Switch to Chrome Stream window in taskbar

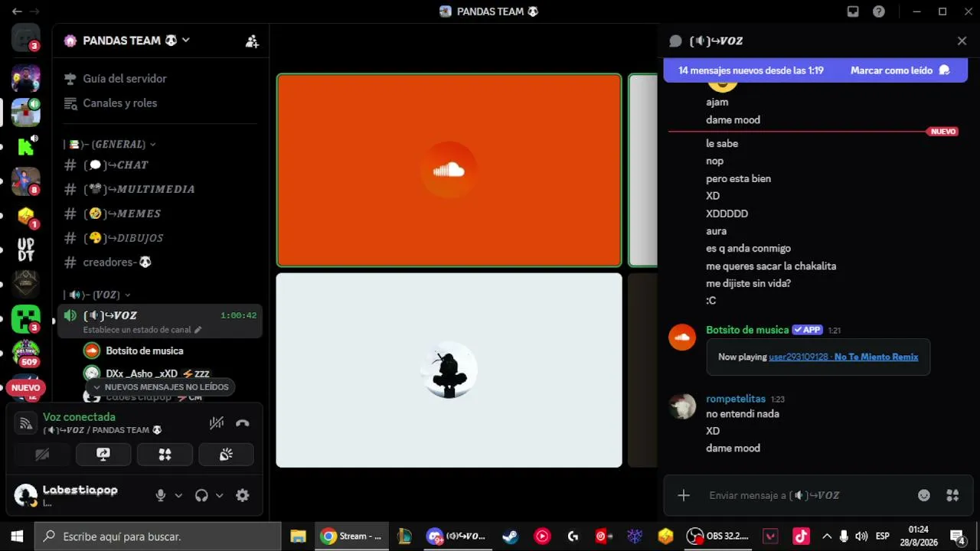click(x=351, y=536)
